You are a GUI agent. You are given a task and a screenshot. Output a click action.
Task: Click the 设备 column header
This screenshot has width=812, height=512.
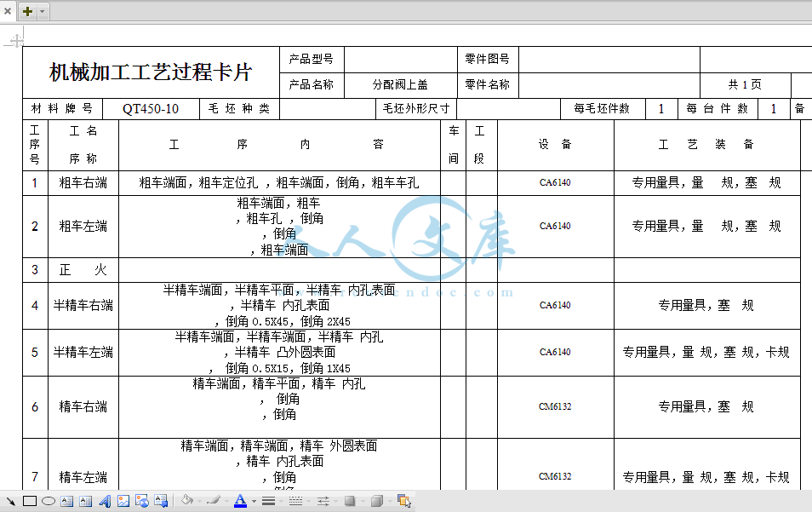point(555,145)
